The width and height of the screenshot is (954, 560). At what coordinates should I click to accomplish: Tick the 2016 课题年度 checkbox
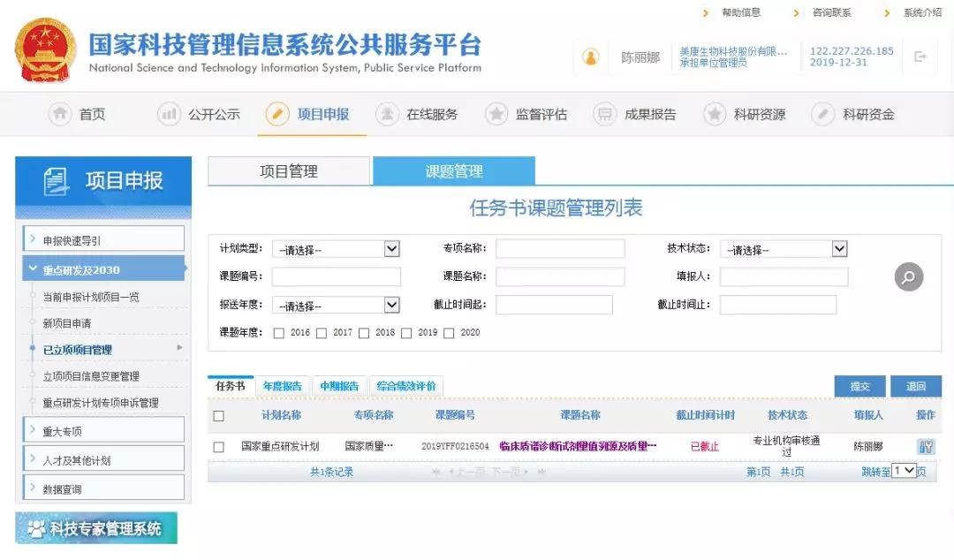point(278,333)
